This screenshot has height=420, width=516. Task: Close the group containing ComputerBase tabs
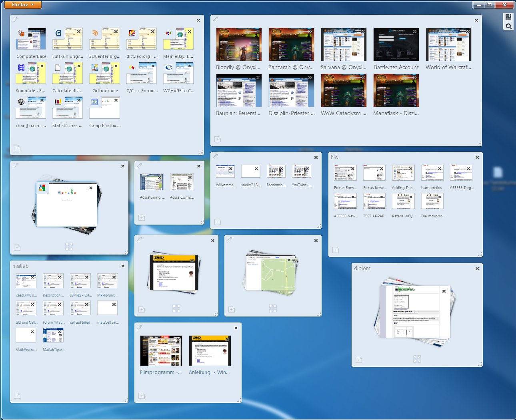click(x=198, y=20)
